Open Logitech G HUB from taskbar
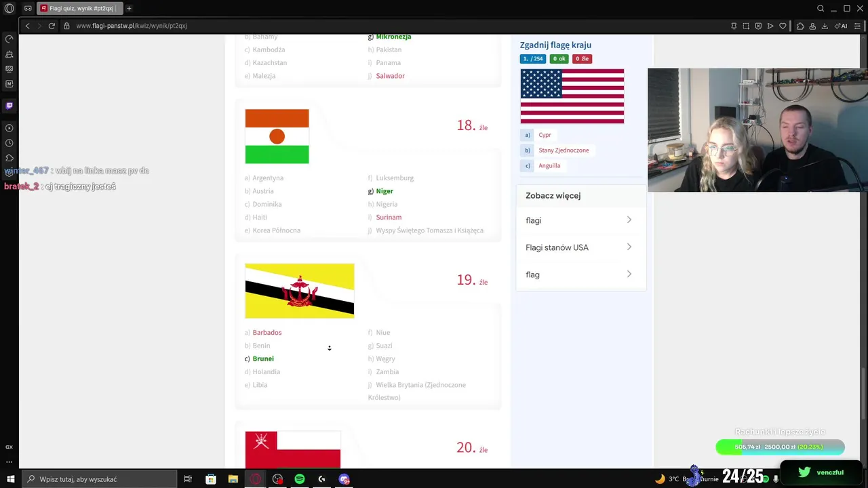 coord(322,479)
